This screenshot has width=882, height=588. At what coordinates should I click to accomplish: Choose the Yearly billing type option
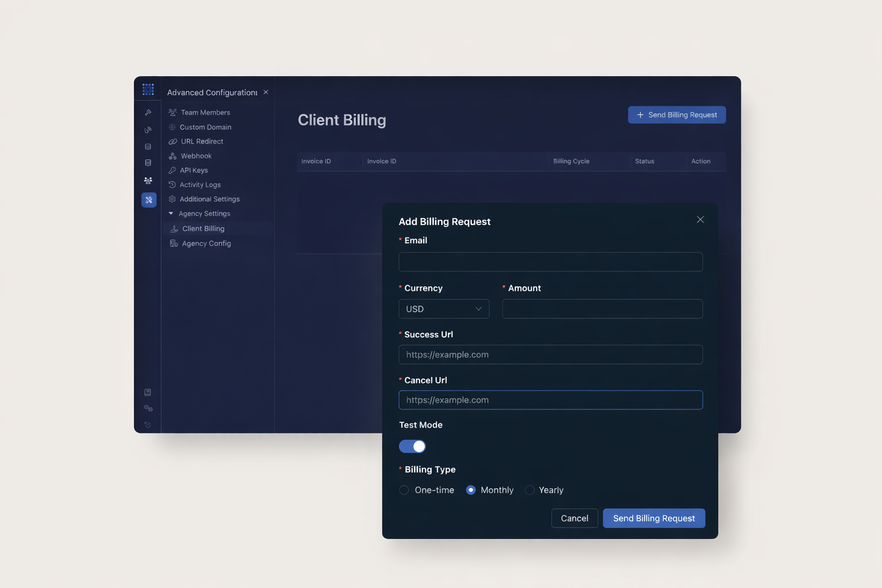(x=530, y=490)
